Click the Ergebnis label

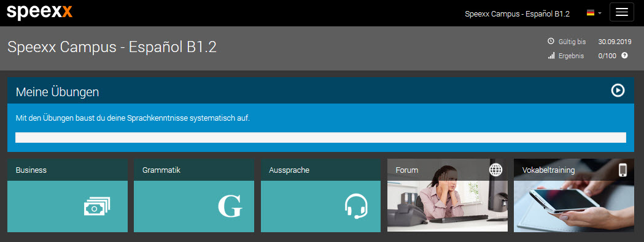click(x=571, y=56)
